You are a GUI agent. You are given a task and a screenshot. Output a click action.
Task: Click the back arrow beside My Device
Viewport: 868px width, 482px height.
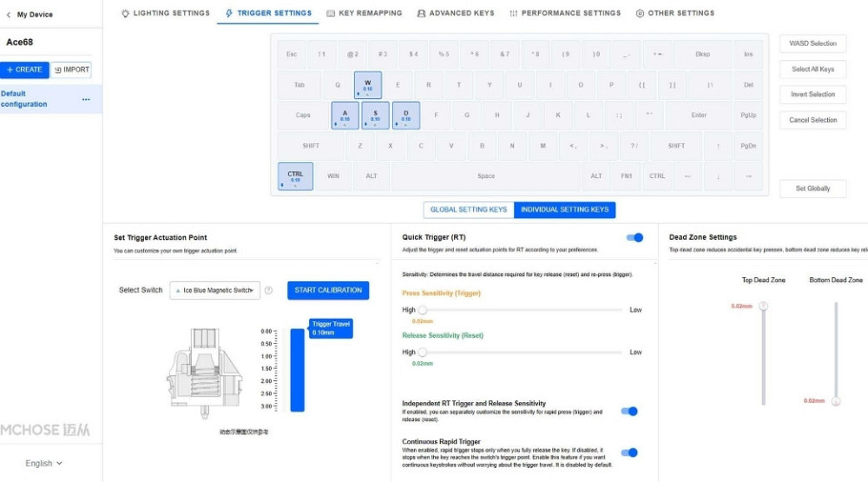[x=9, y=14]
